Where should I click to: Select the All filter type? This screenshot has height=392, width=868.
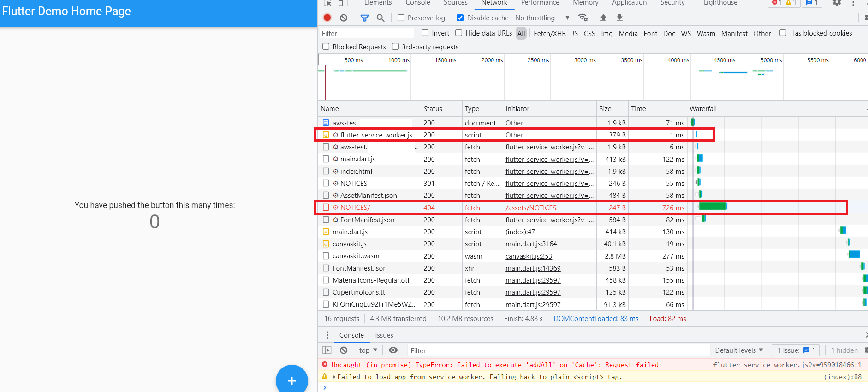pyautogui.click(x=521, y=33)
